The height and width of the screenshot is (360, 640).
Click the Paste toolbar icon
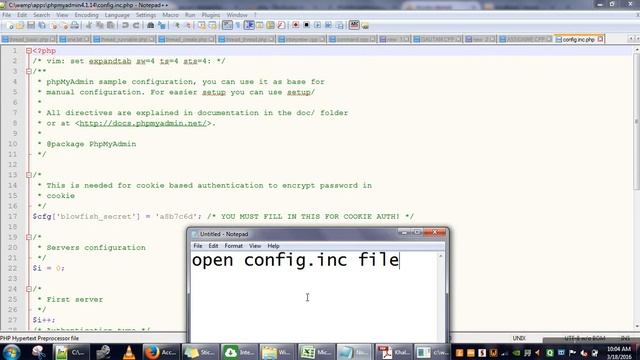point(111,25)
